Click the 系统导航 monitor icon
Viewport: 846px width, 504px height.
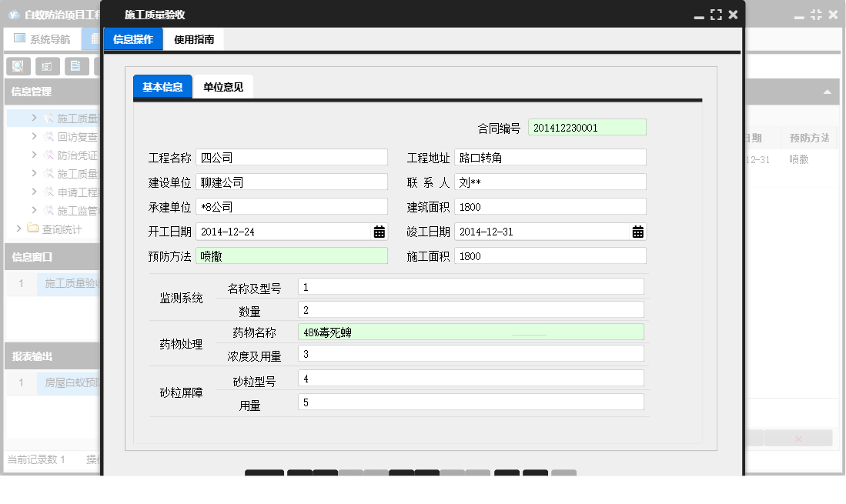tap(19, 38)
